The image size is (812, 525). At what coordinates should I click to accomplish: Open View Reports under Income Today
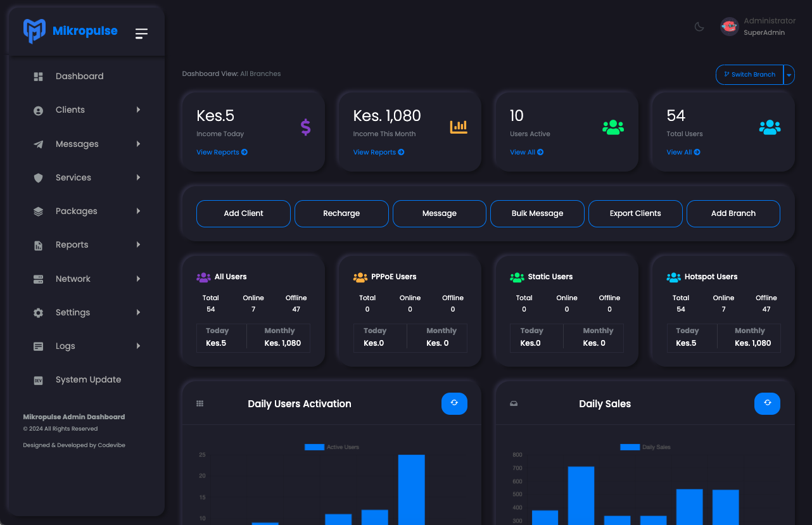point(222,152)
